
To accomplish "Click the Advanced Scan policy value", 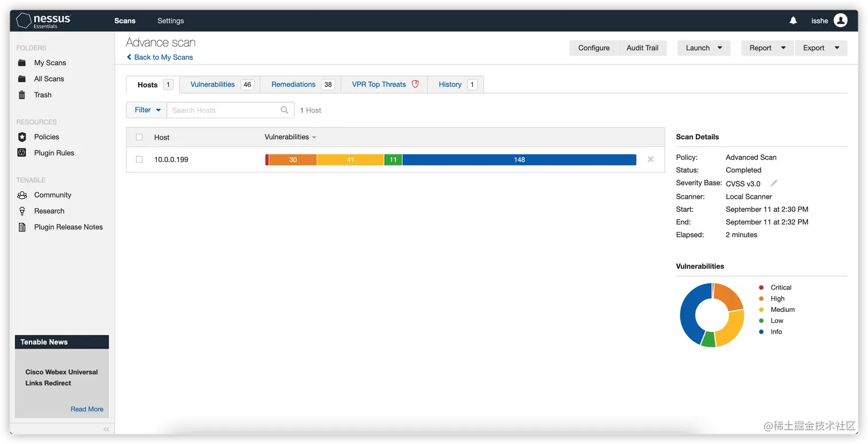I will point(751,157).
